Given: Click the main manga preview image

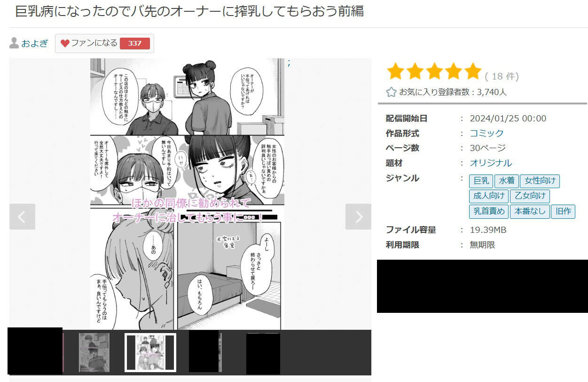Looking at the screenshot, I should pos(187,194).
